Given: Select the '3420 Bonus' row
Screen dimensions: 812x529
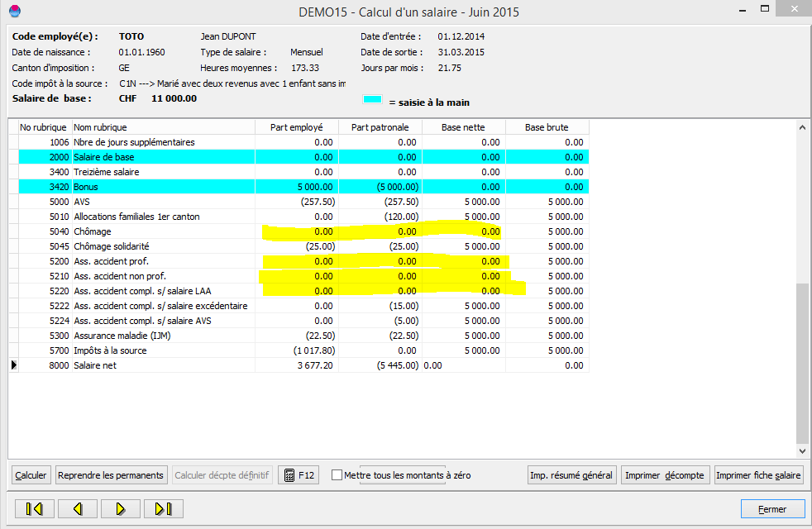Looking at the screenshot, I should [303, 187].
